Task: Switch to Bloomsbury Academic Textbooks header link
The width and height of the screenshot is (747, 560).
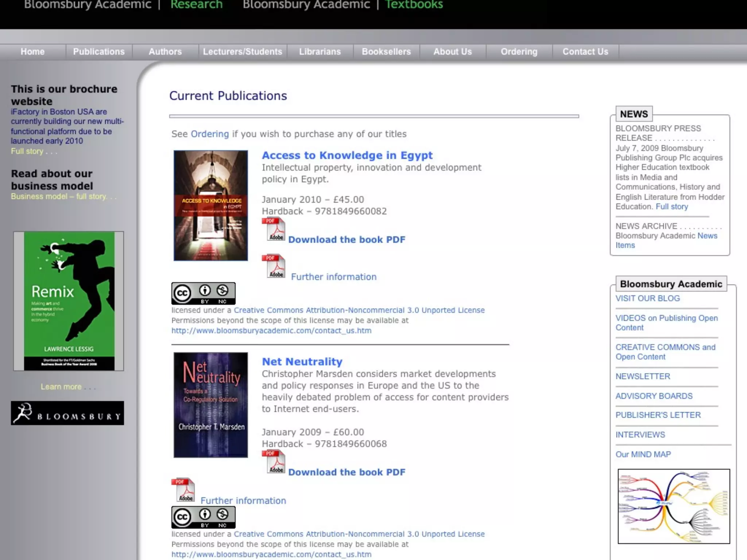Action: (x=414, y=5)
